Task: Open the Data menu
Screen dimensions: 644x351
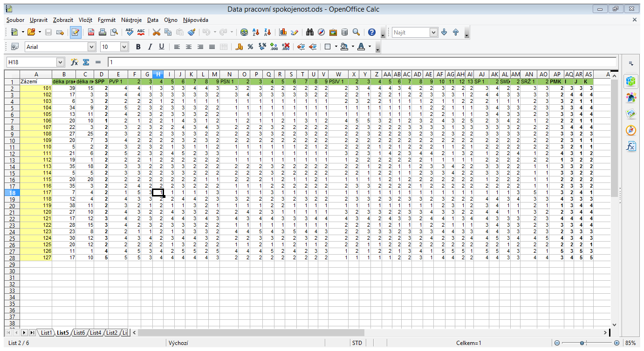Action: [x=153, y=20]
